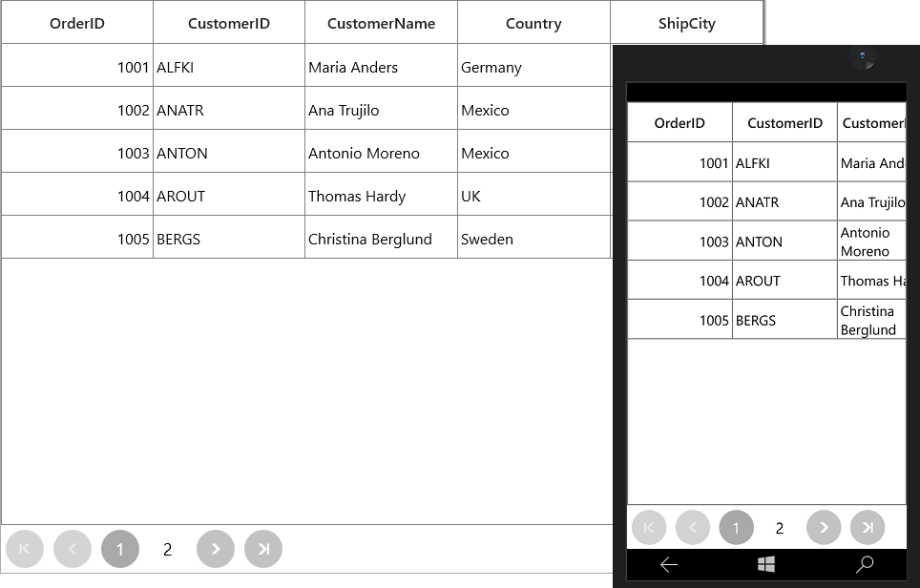Image resolution: width=920 pixels, height=588 pixels.
Task: Tap the Windows start logo on phone
Action: pyautogui.click(x=766, y=564)
